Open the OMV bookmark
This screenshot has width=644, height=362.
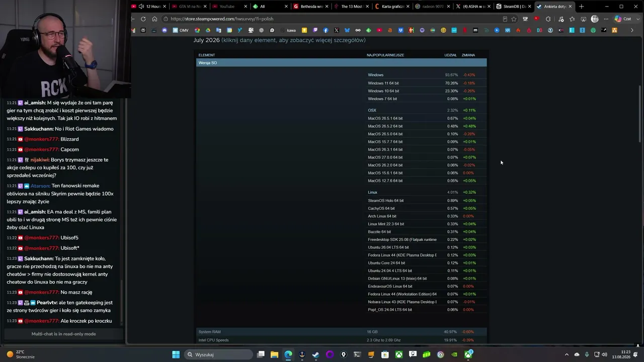click(180, 30)
